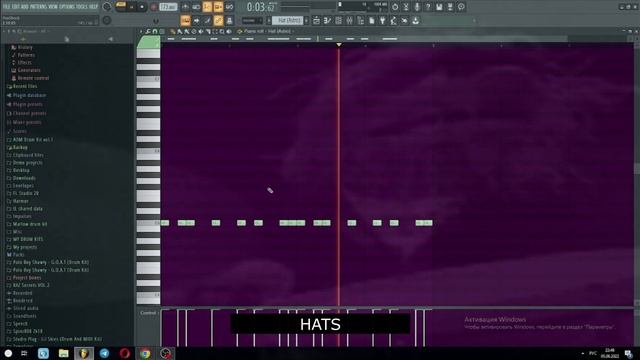Toggle the loop recording icon
The height and width of the screenshot is (360, 640).
229,7
